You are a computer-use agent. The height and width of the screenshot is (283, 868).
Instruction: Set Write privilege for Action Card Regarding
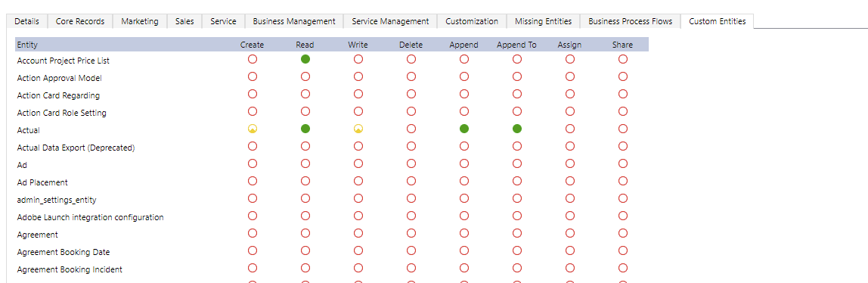[x=358, y=94]
